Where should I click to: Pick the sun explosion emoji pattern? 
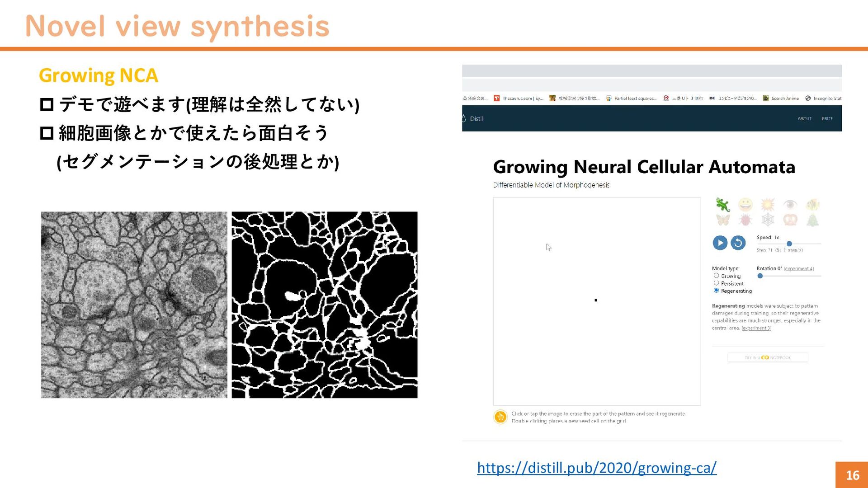(768, 205)
